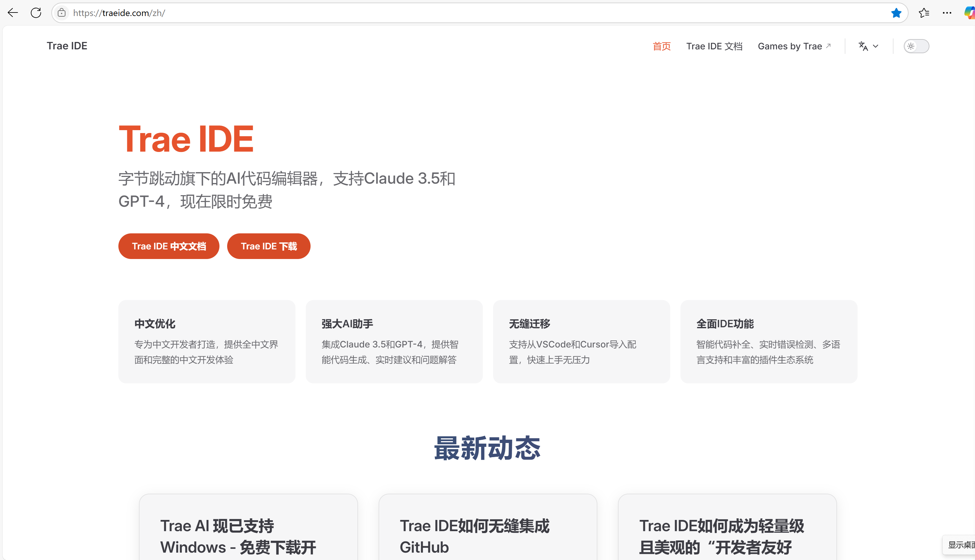Click the Trae IDE site logo text

tap(67, 46)
